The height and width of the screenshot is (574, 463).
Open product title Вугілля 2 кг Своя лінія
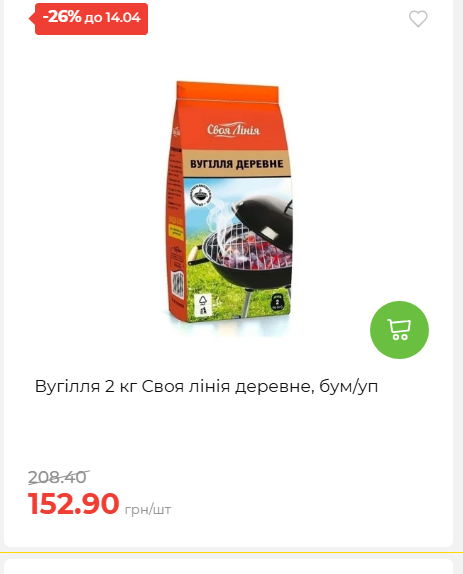pos(206,387)
